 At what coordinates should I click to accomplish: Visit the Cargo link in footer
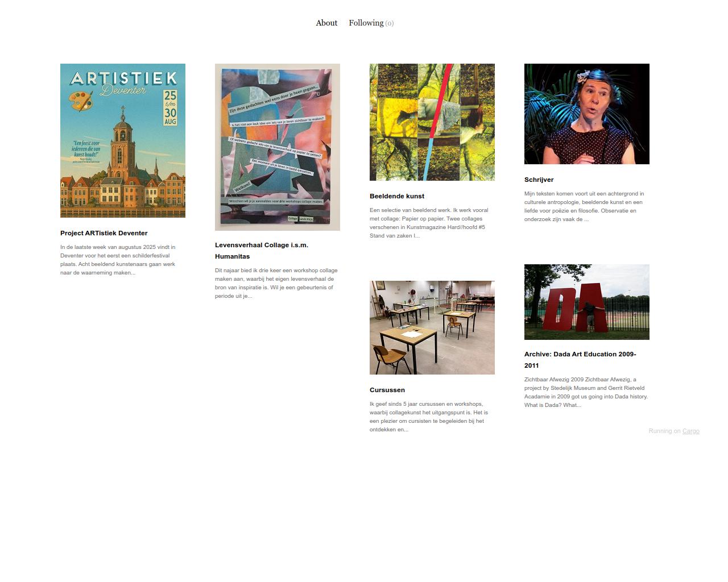point(690,431)
